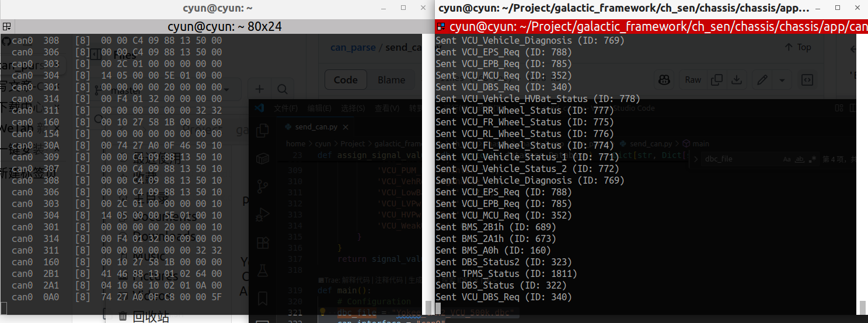Screen dimensions: 868x323
Task: Open Run and Debug in VS Code activity bar
Action: coord(263,214)
